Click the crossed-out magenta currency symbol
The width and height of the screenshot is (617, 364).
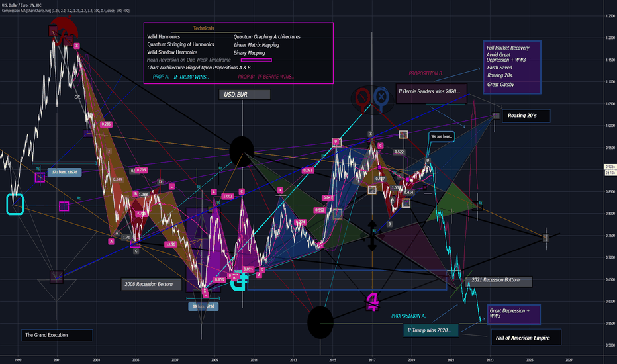click(372, 302)
